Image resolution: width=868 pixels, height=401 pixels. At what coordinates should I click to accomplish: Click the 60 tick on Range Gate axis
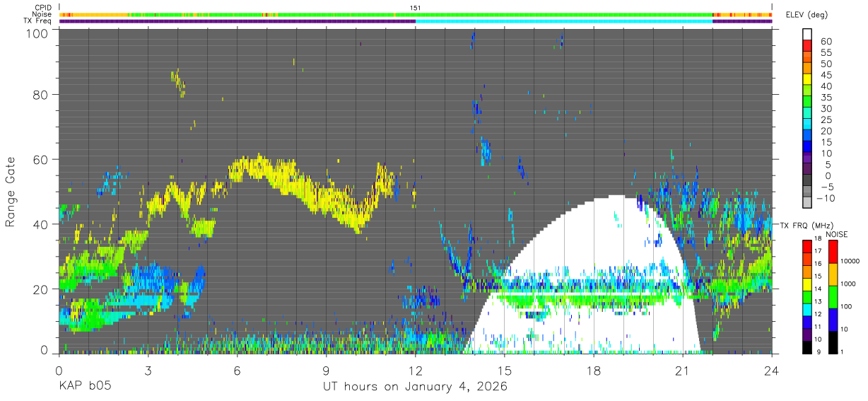(x=41, y=159)
